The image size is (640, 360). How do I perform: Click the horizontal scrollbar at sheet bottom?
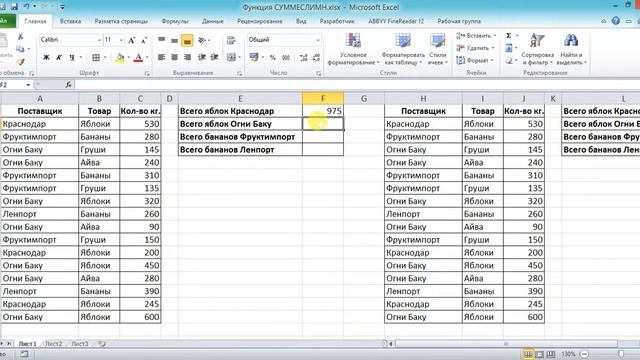[506, 344]
